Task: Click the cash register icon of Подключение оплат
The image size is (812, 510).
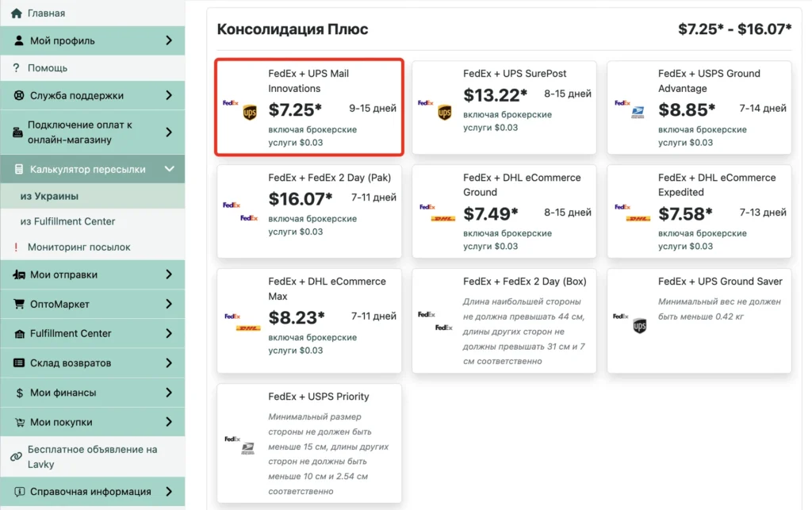Action: coord(17,132)
